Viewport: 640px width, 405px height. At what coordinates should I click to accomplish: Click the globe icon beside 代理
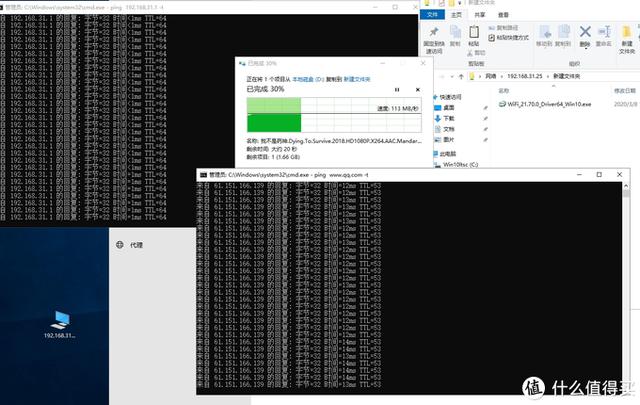pos(120,245)
